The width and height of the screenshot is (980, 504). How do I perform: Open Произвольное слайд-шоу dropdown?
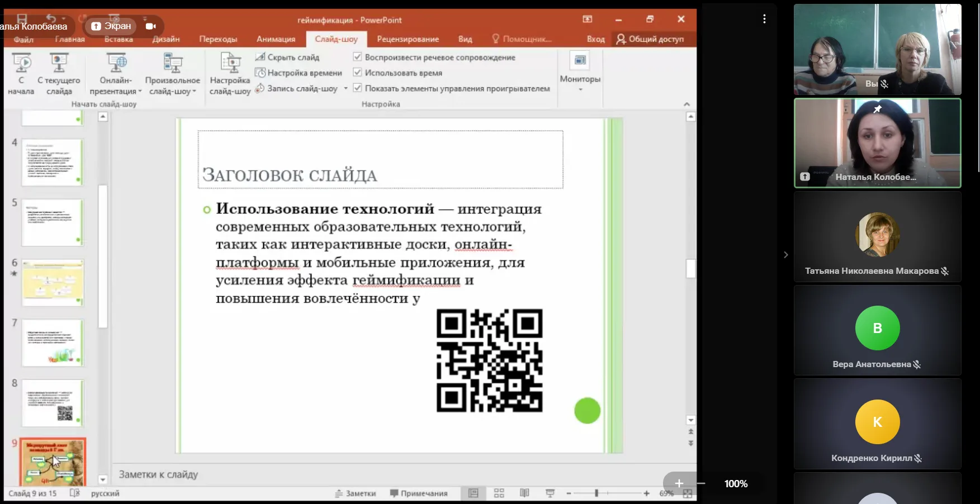click(172, 85)
